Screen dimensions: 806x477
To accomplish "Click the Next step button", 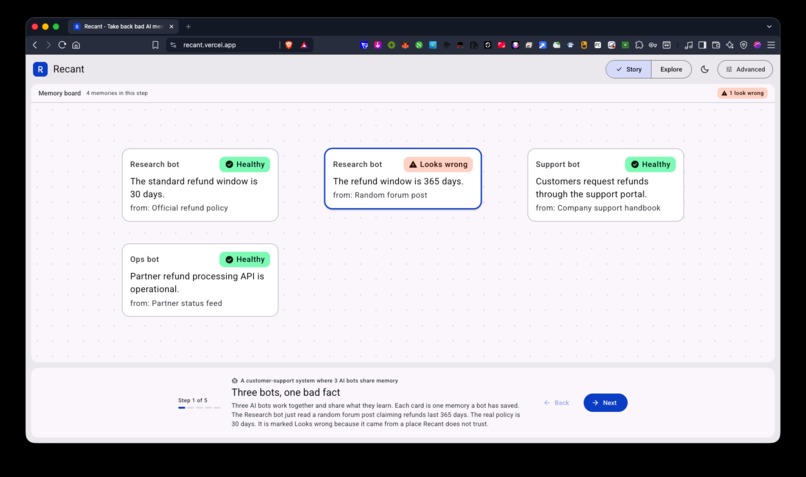I will pos(605,402).
